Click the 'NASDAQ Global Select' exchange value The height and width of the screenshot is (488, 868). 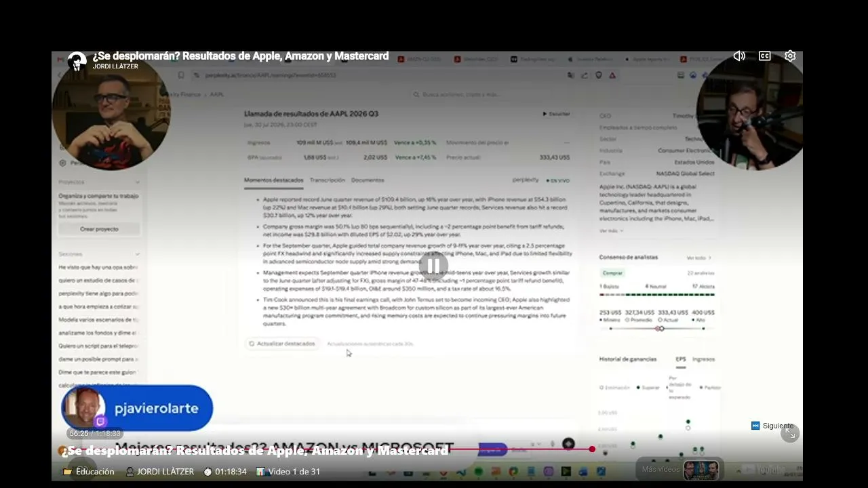point(685,174)
